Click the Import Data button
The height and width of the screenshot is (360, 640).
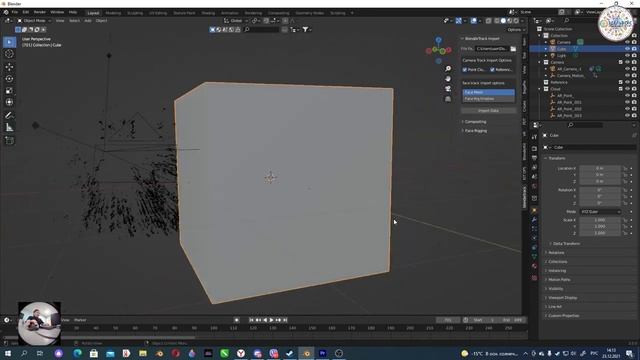point(489,111)
